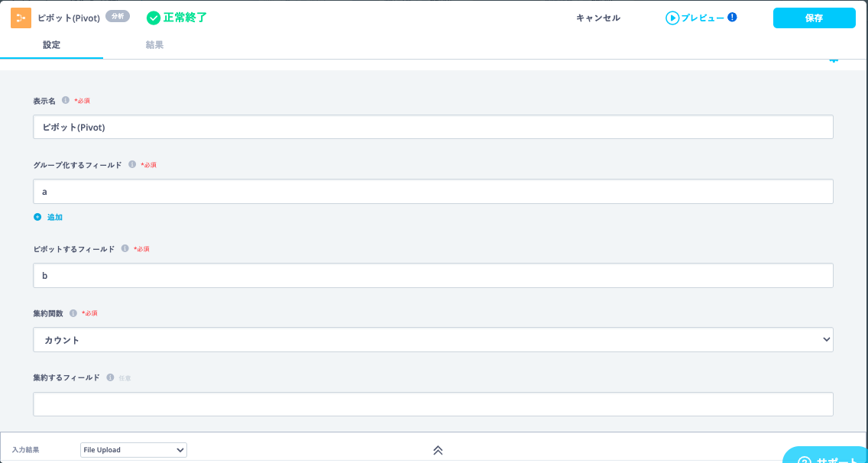Click the info icon next to 集約するフィールド

110,377
